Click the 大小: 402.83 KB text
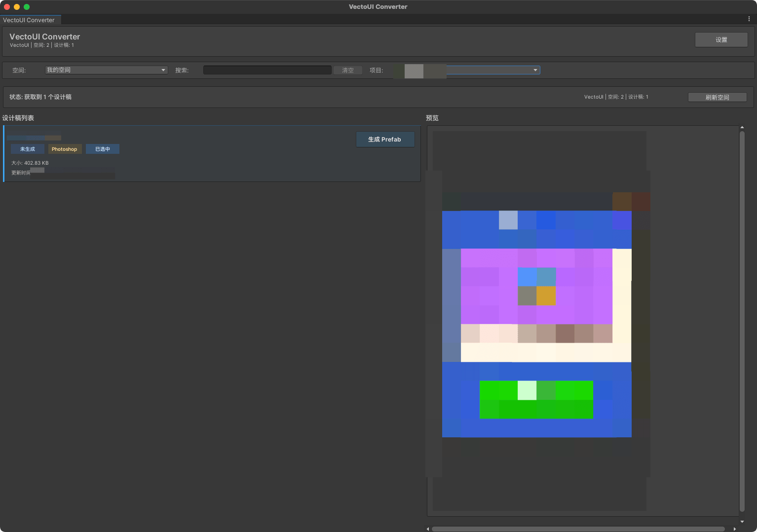 coord(30,163)
